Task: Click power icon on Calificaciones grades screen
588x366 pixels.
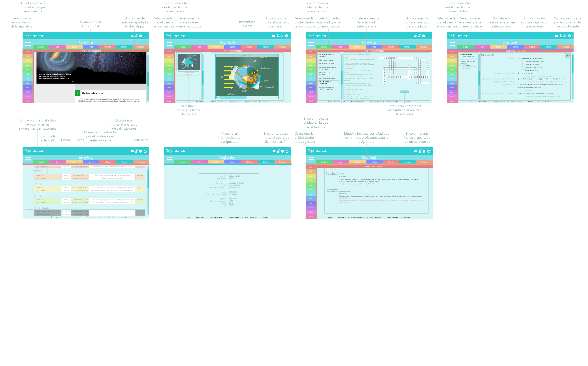Action: click(145, 151)
